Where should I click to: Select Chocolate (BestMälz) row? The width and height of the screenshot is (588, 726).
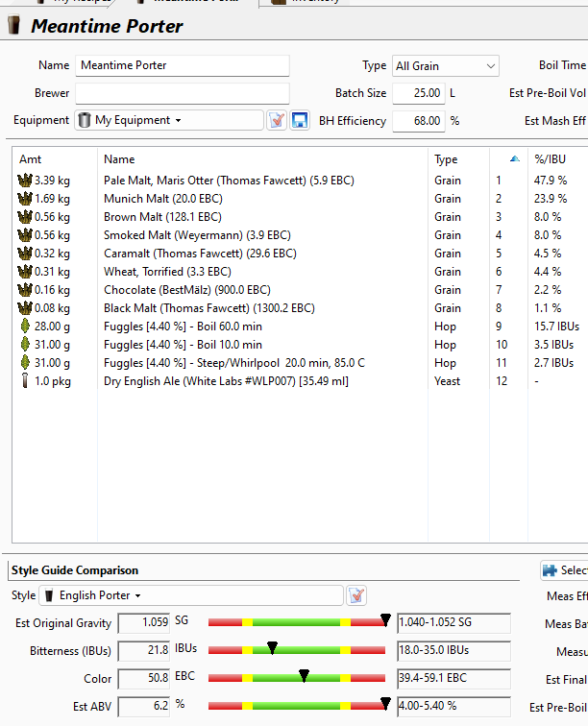[x=300, y=290]
